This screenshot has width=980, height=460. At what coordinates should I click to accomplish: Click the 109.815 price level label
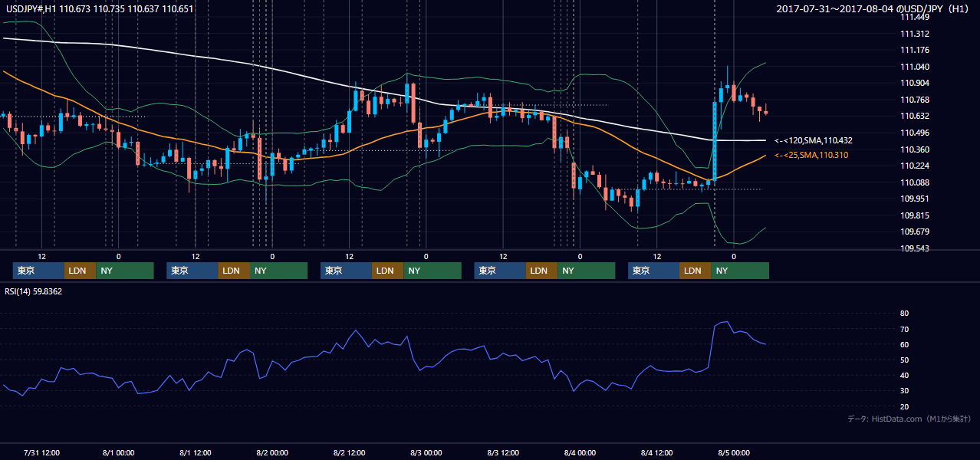click(914, 215)
